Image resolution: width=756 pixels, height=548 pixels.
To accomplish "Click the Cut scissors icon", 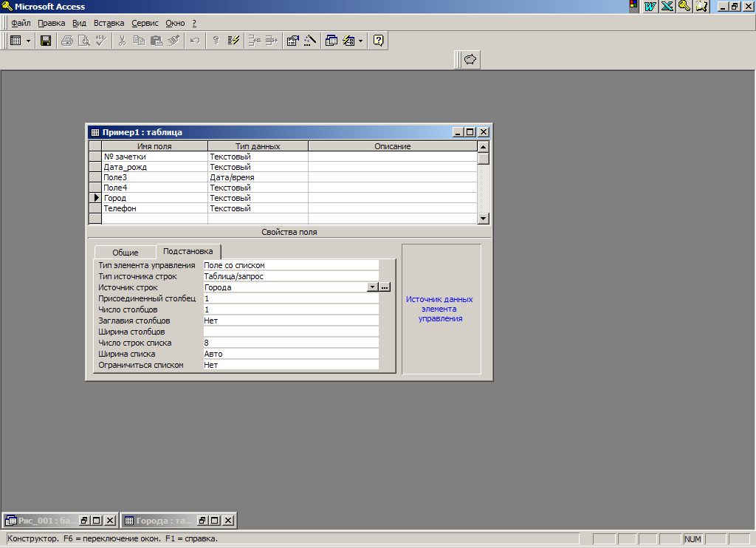I will (122, 41).
